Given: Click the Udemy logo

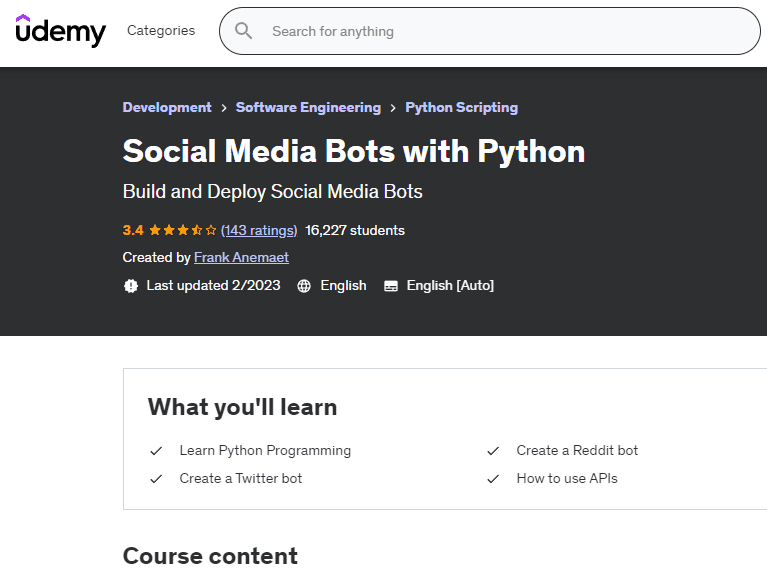Looking at the screenshot, I should [x=60, y=31].
